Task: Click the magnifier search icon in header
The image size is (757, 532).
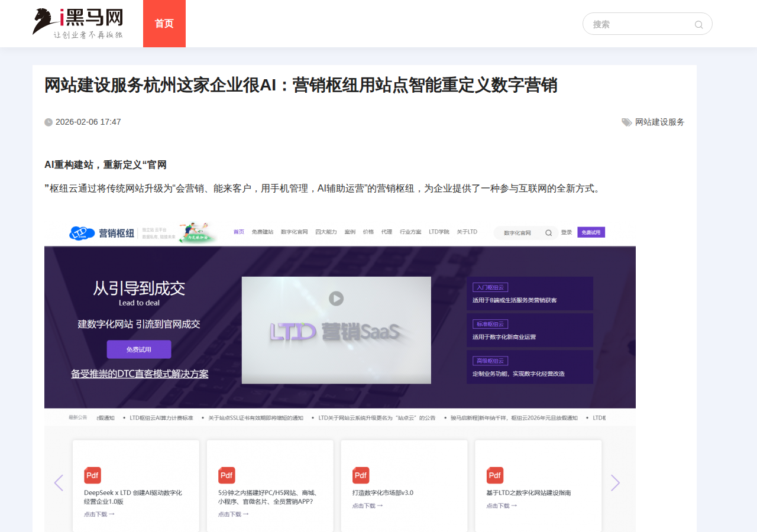Action: pos(698,25)
